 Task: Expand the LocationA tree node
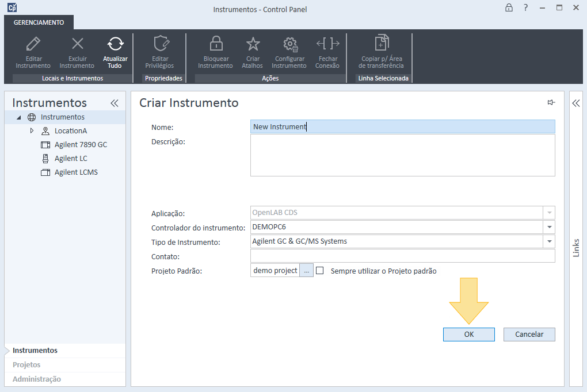(32, 130)
